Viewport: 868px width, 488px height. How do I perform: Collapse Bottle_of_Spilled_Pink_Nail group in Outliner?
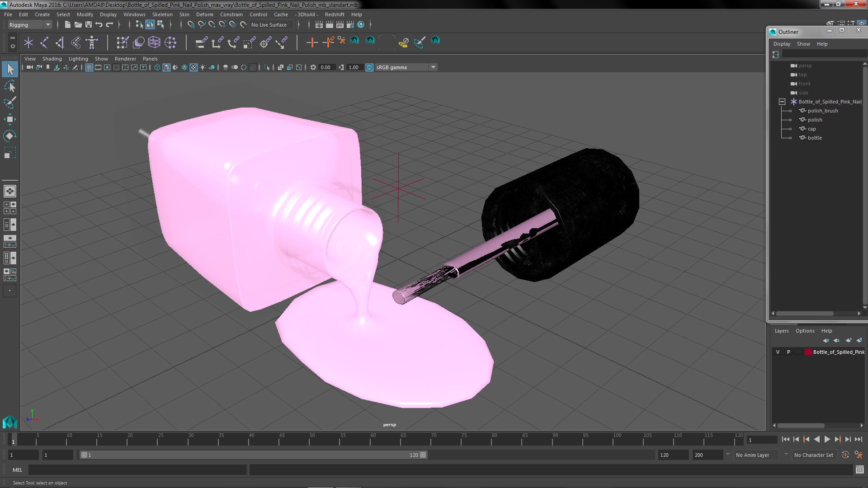[782, 102]
